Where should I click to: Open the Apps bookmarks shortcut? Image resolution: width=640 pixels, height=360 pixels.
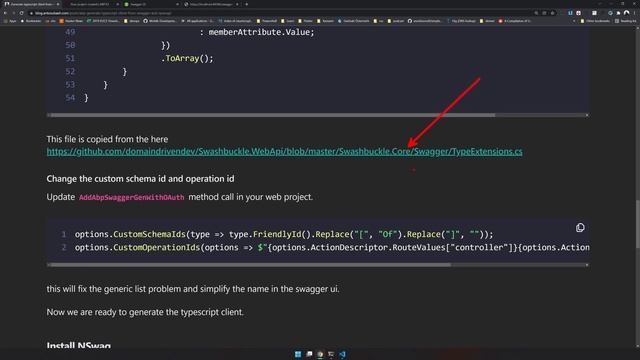(x=10, y=21)
